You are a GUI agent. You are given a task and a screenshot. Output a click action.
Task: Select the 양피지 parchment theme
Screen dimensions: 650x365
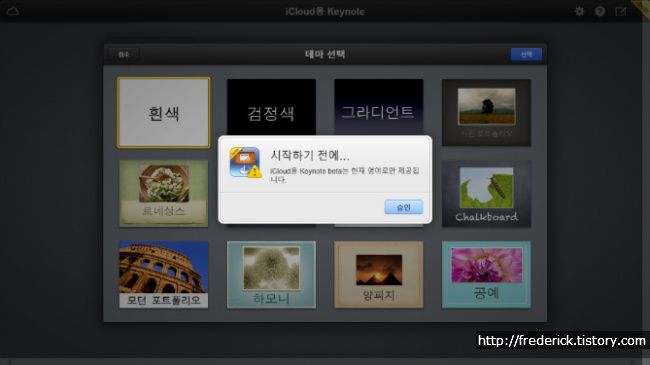[x=378, y=275]
